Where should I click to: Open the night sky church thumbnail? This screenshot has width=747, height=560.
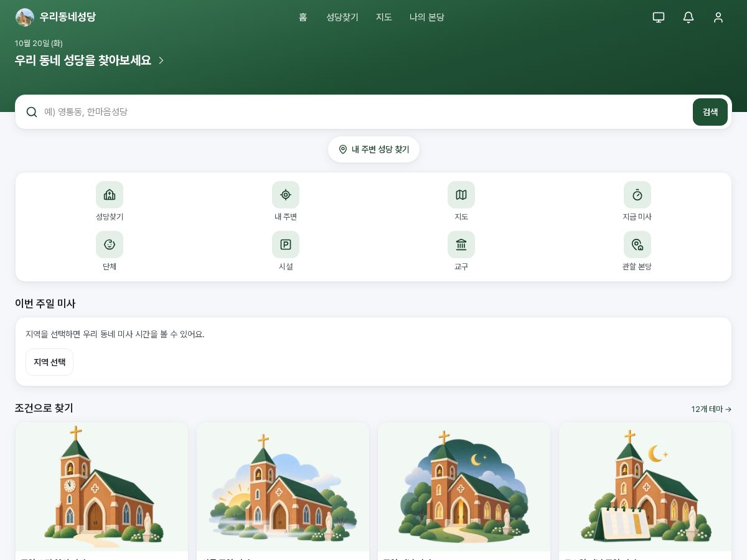pyautogui.click(x=464, y=487)
